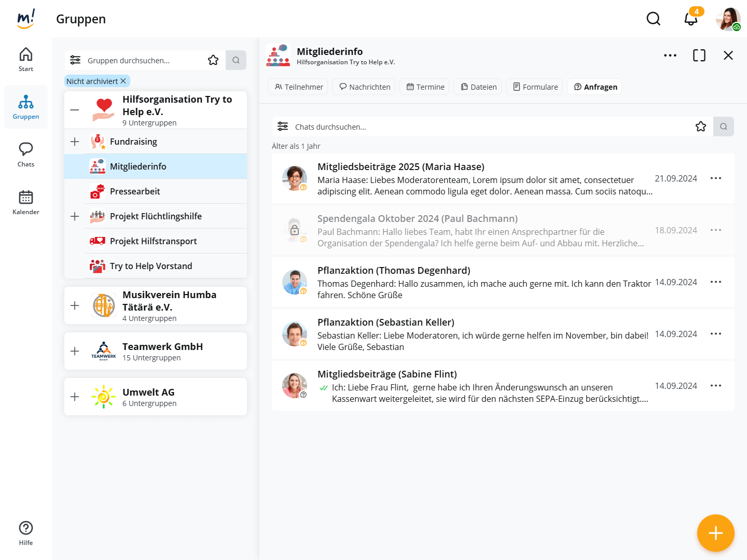Open more options for Mitgliederinfo header

tap(670, 55)
